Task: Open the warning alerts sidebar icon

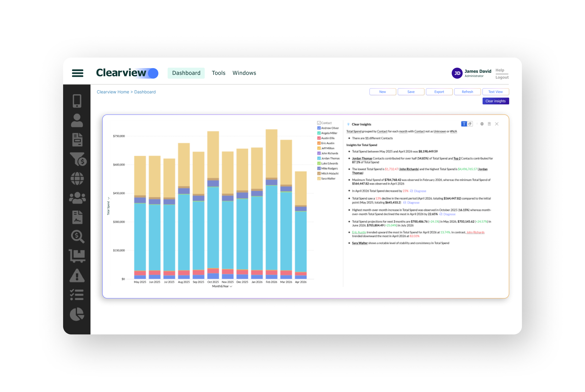Action: pyautogui.click(x=77, y=275)
